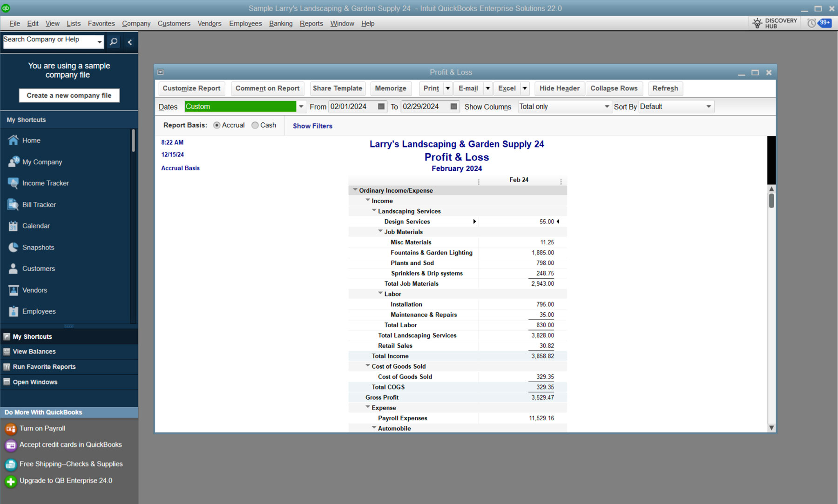Click Accept credit cards in QuickBooks icon
This screenshot has height=504, width=838.
click(x=11, y=445)
